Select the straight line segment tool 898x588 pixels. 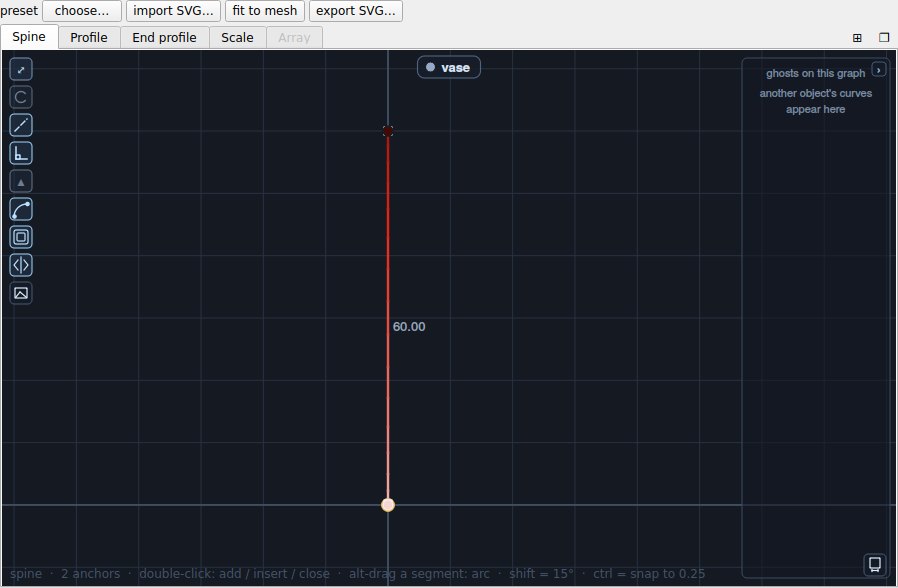(x=21, y=125)
